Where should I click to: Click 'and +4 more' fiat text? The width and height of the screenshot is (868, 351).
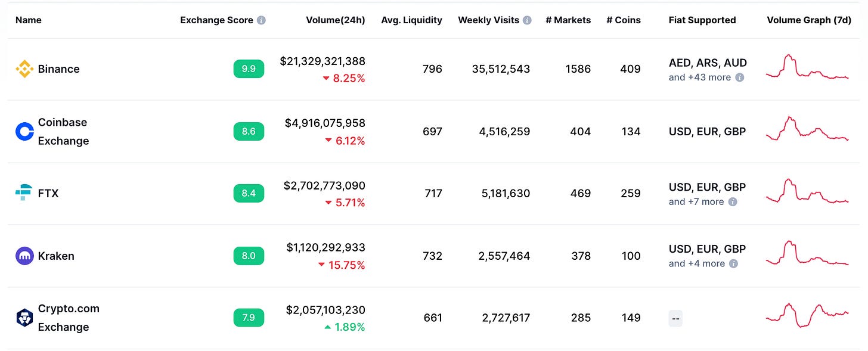697,264
